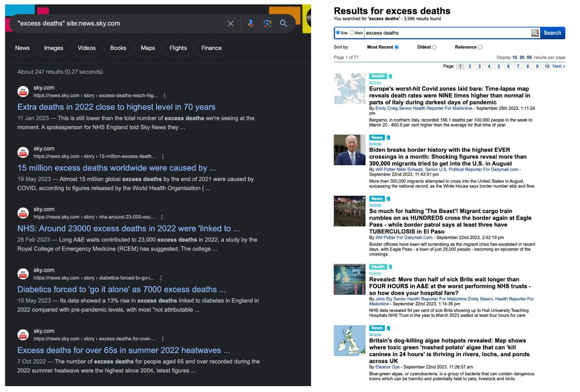This screenshot has height=392, width=580.
Task: Click the UK algae map thumbnail
Action: [349, 341]
